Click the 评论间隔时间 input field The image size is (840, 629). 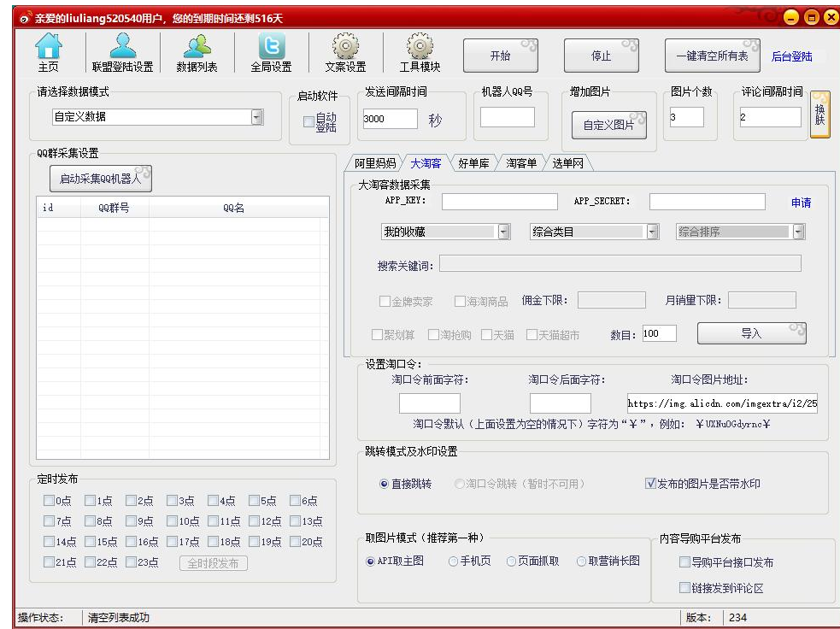click(771, 117)
